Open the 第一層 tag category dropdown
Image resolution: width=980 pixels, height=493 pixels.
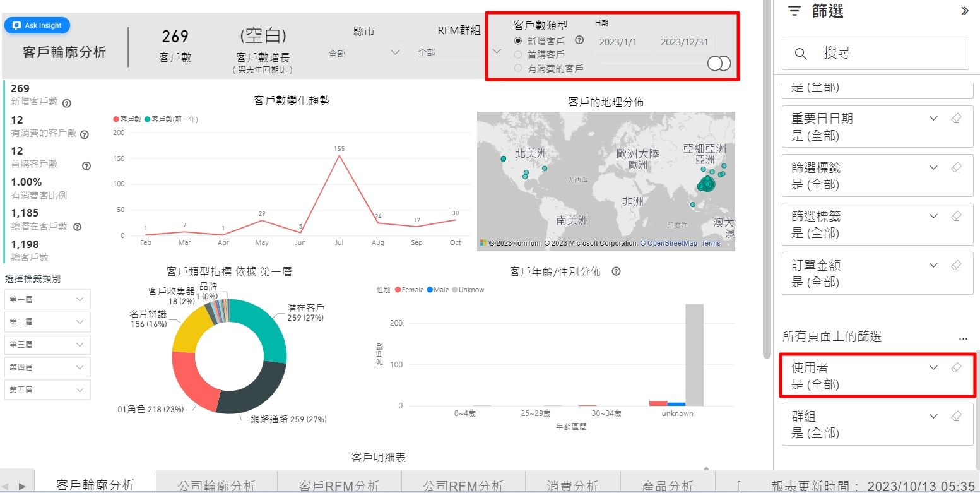[x=47, y=299]
